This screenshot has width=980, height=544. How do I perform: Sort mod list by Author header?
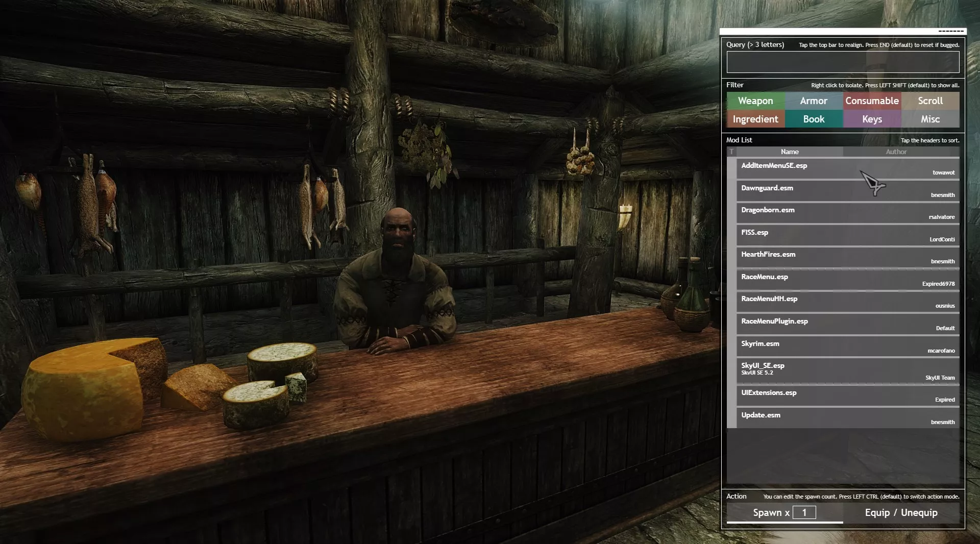click(x=896, y=152)
